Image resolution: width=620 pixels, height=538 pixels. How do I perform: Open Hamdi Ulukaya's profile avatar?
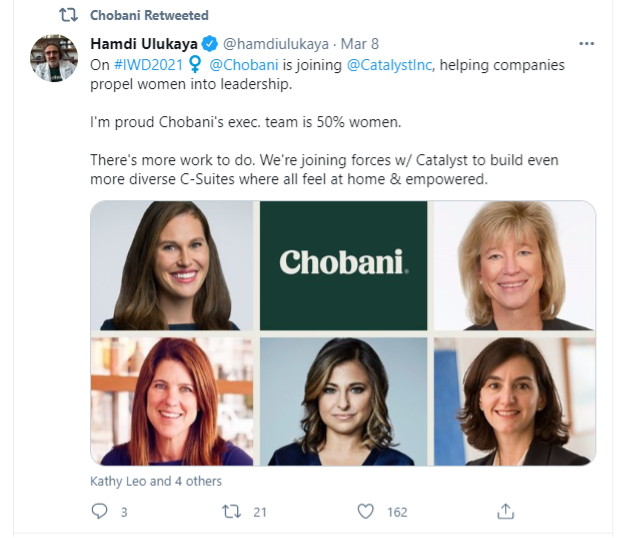click(x=54, y=58)
